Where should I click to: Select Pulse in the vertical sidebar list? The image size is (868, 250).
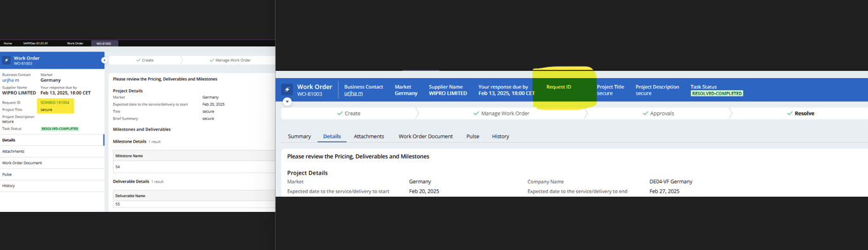click(51, 174)
